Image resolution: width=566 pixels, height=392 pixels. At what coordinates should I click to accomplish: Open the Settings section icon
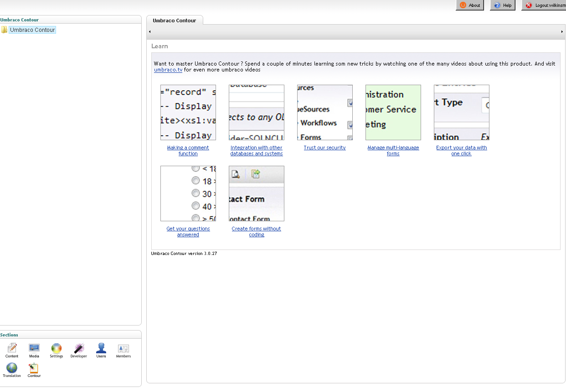click(56, 349)
